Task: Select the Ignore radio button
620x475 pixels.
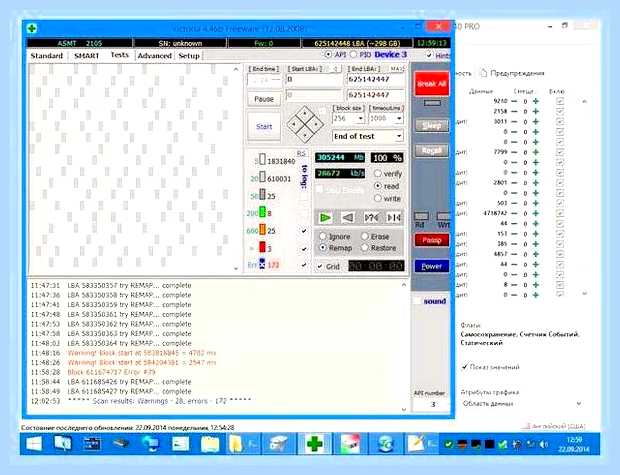Action: [x=323, y=236]
